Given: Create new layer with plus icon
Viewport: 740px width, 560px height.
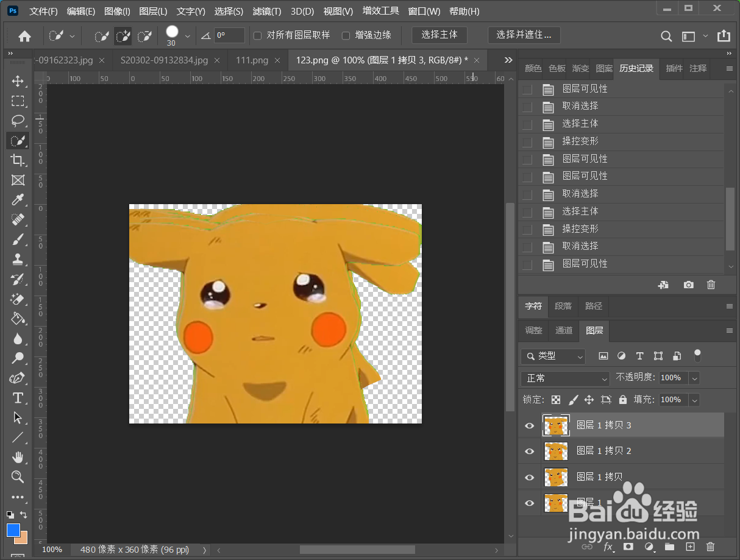Looking at the screenshot, I should 690,547.
